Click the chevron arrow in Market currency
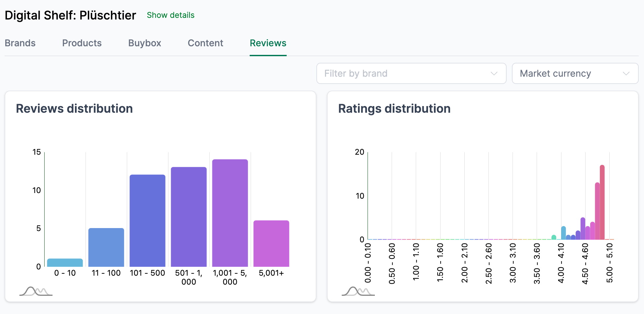The image size is (644, 314). click(626, 73)
